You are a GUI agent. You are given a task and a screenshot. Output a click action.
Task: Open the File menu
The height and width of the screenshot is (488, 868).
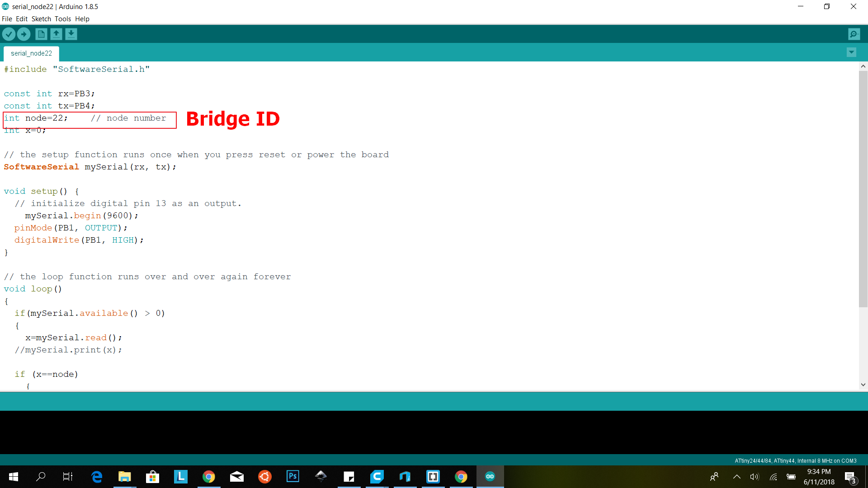click(7, 19)
